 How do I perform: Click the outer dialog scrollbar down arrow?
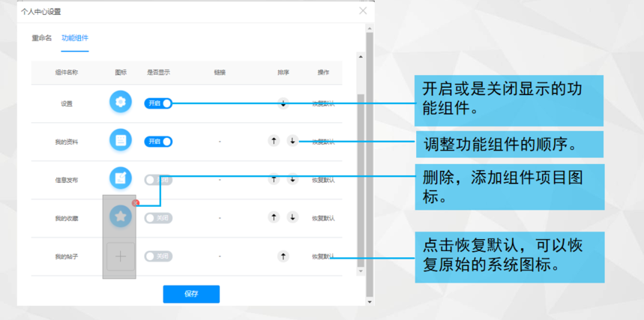click(x=370, y=302)
